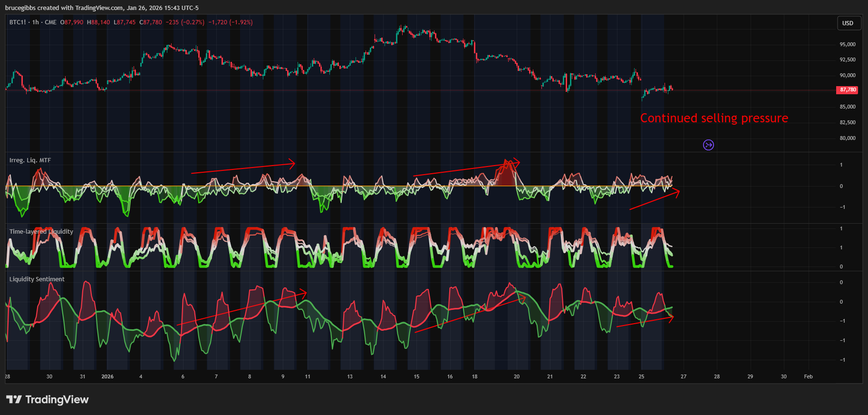Click the date 20 on the time axis
This screenshot has height=415, width=868.
coord(517,376)
